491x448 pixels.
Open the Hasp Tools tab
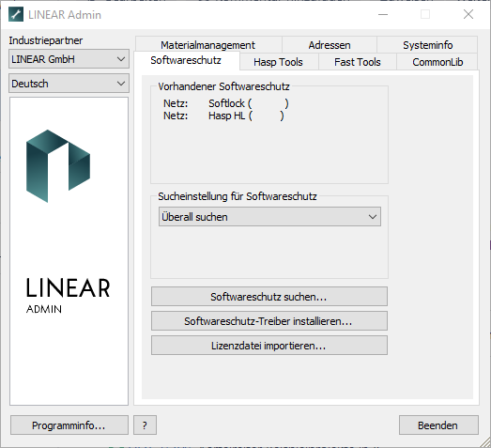279,62
